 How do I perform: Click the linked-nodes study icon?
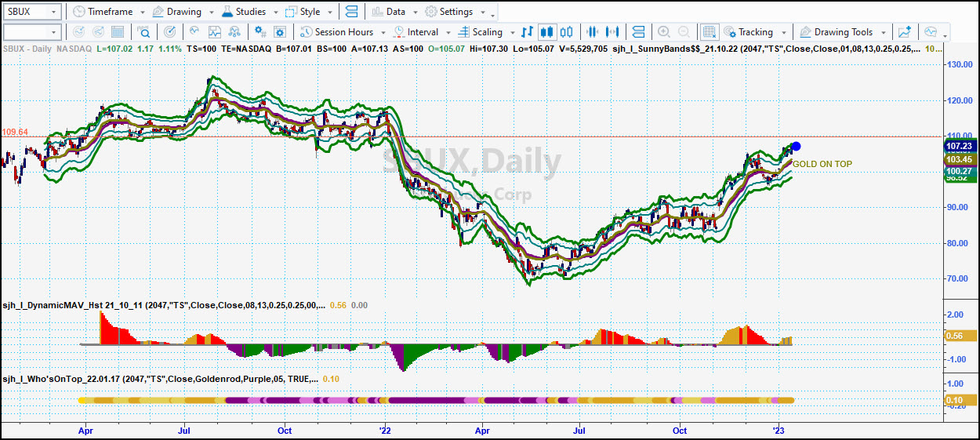tap(236, 32)
